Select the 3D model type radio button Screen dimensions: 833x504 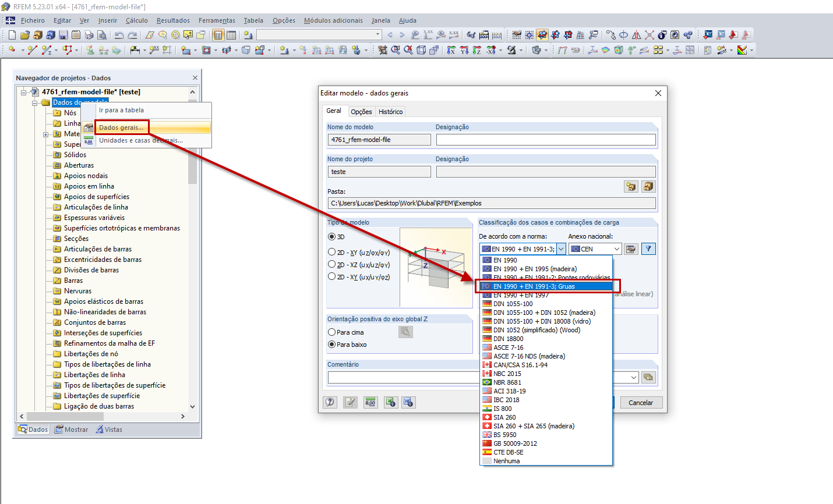pos(332,237)
